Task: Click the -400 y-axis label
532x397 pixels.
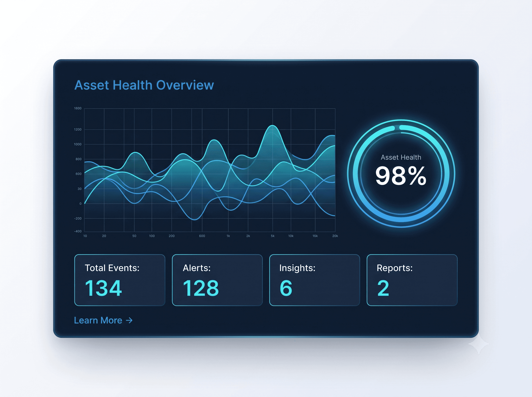Action: (78, 232)
